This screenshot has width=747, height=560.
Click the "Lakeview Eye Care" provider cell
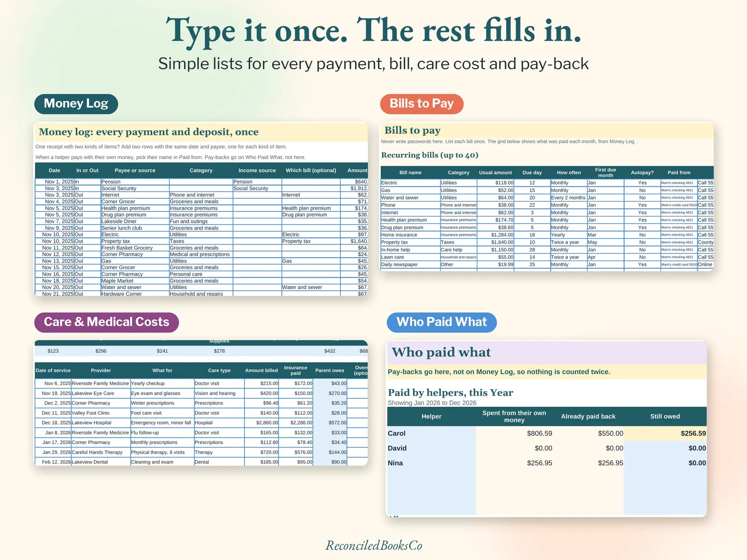(x=101, y=393)
